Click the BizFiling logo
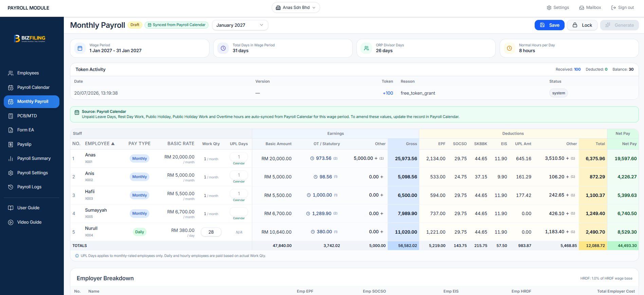Viewport: 644px width, 295px height. click(x=30, y=38)
